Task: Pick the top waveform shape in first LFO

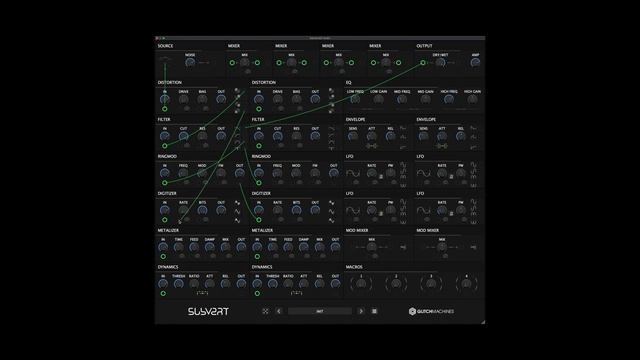Action: [x=403, y=164]
